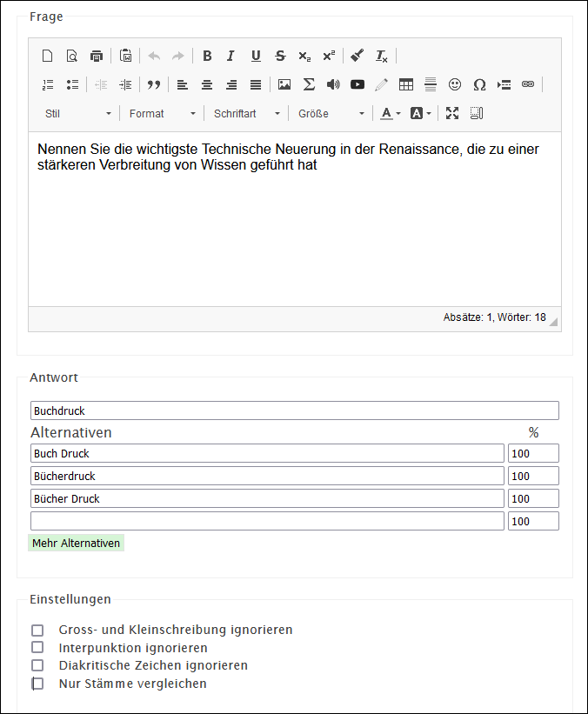Click percent field beside 'Buch Druck'
Image resolution: width=588 pixels, height=714 pixels.
point(533,453)
